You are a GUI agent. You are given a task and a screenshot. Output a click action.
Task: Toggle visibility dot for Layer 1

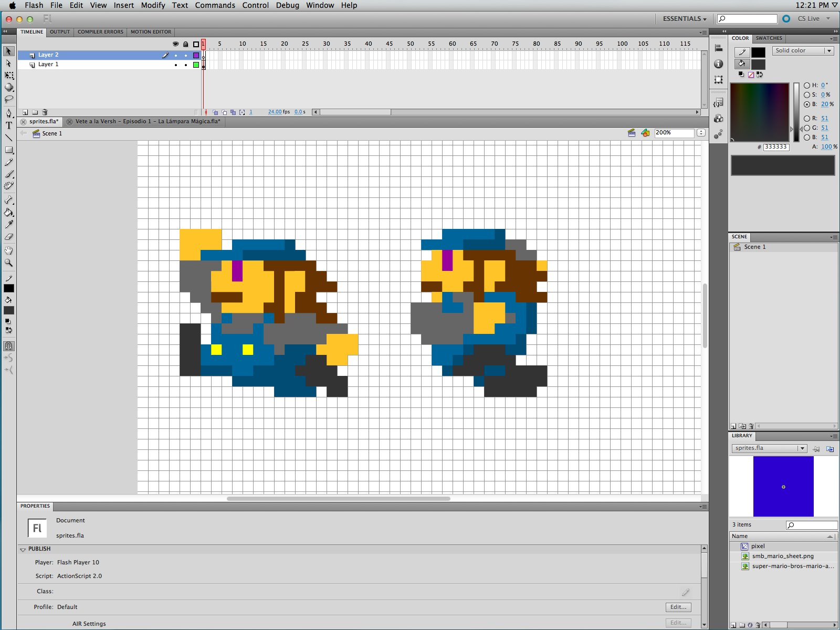(176, 65)
